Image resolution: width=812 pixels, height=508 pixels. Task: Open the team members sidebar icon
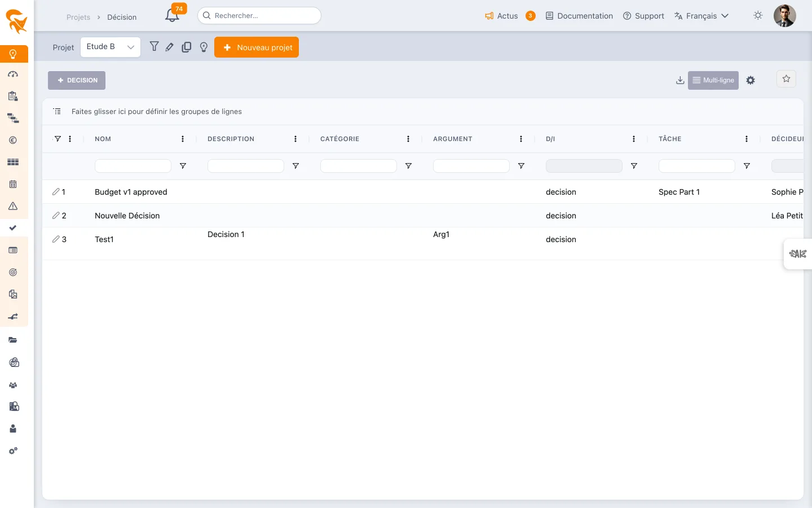pos(13,385)
